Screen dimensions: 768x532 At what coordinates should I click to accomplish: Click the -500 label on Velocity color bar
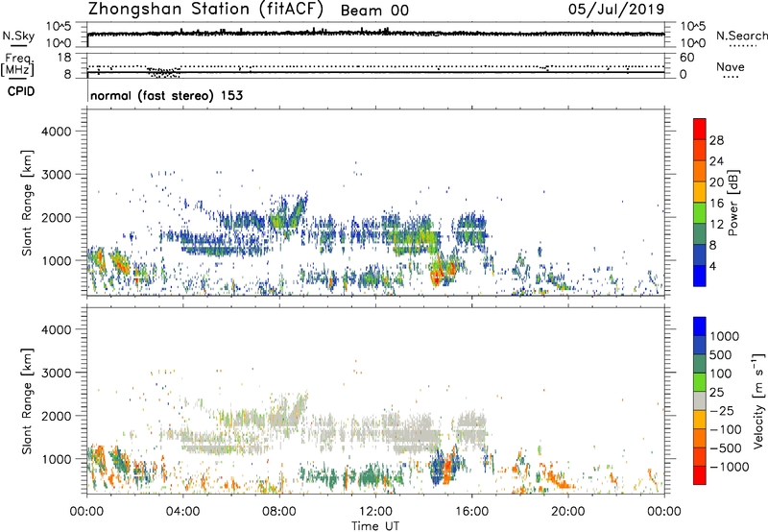[x=726, y=448]
